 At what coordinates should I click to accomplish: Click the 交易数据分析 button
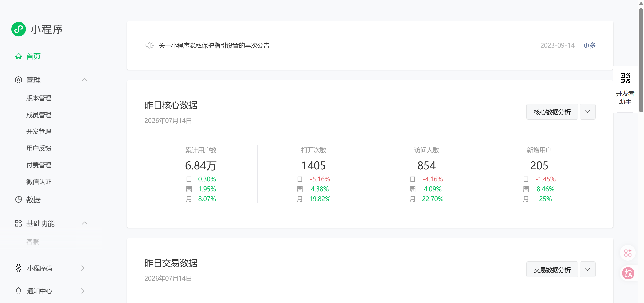pos(552,269)
